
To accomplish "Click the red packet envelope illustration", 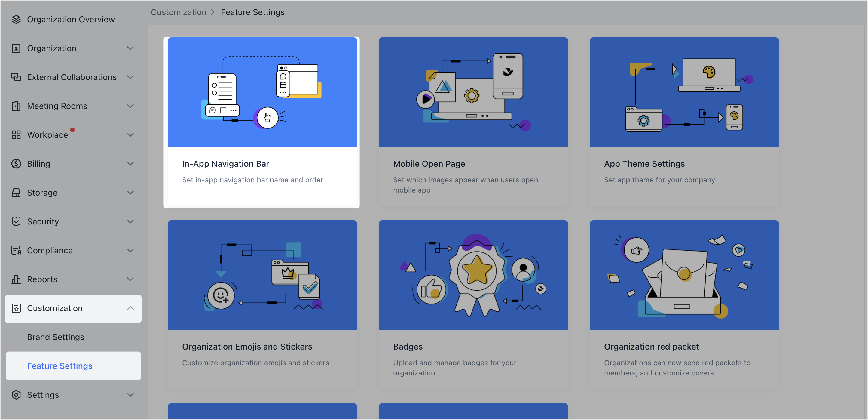I will point(684,275).
